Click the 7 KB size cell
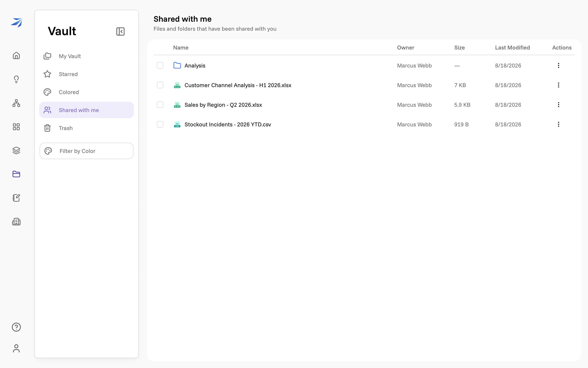 460,85
